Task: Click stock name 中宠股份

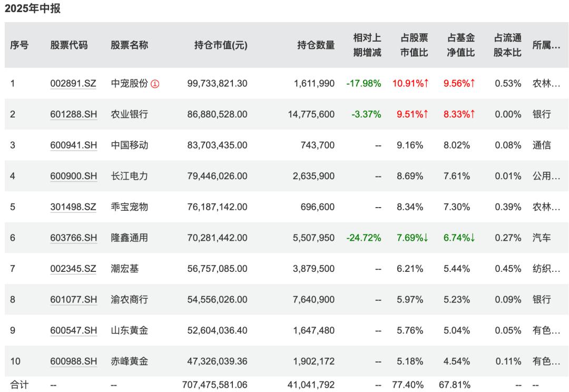Action: pos(130,83)
